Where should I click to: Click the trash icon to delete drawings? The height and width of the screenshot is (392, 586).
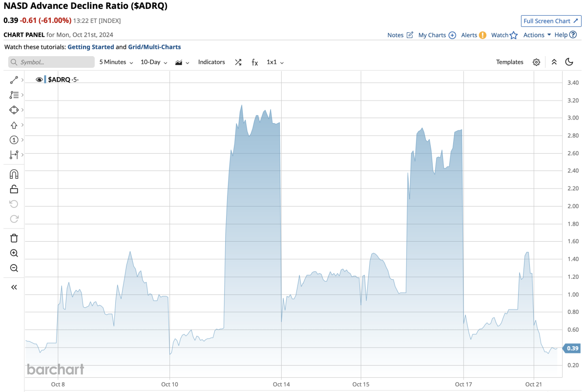coord(14,238)
